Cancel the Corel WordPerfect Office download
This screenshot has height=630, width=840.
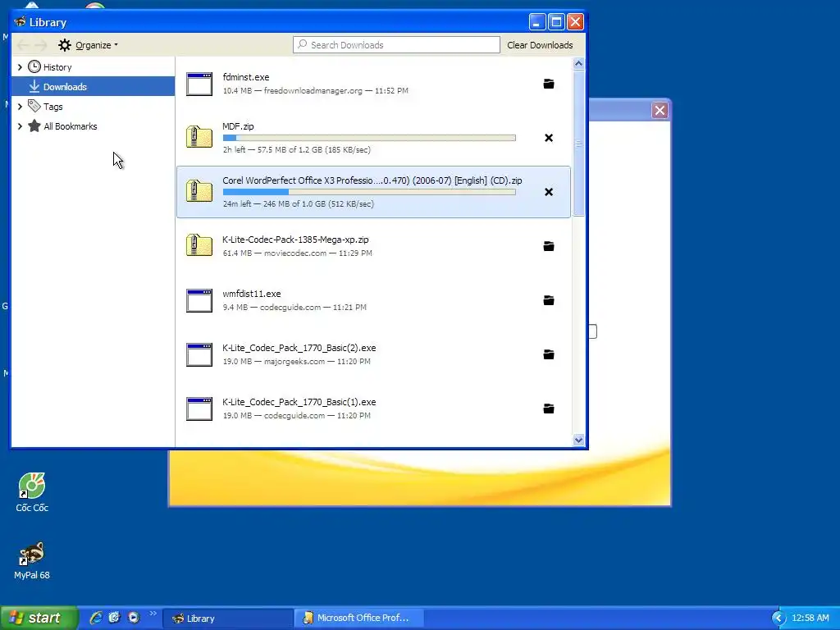coord(549,192)
